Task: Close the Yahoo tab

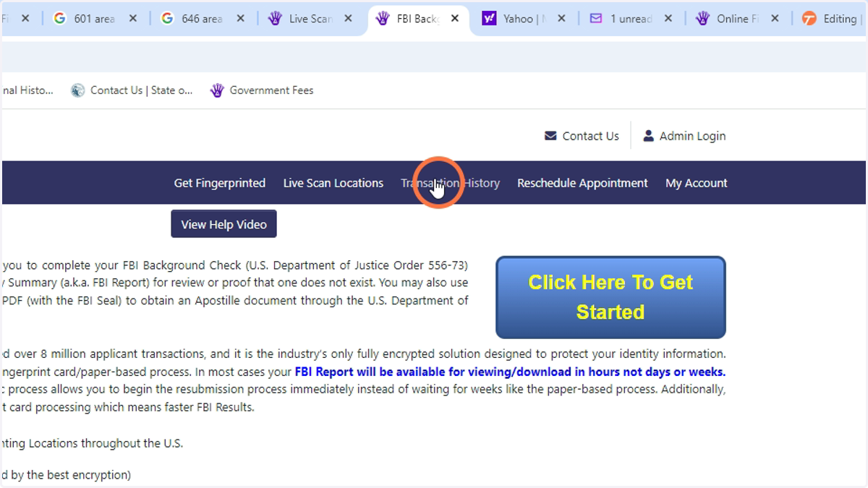Action: tap(562, 19)
